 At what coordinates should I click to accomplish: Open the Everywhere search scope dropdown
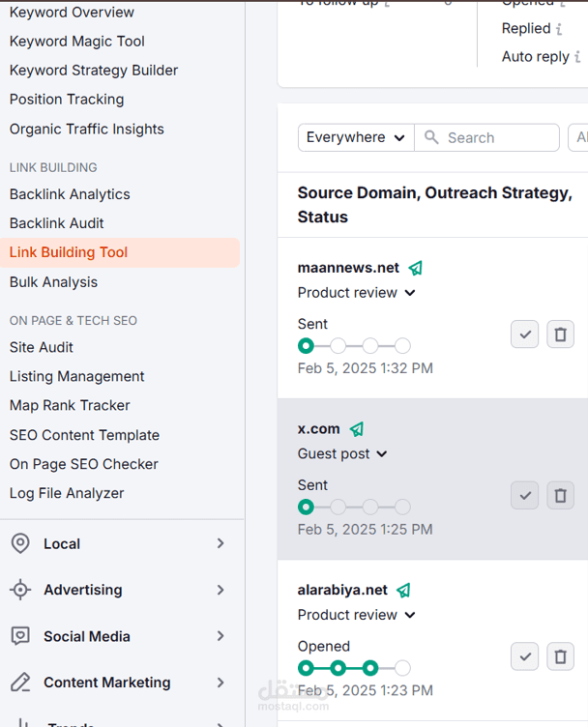pos(356,137)
